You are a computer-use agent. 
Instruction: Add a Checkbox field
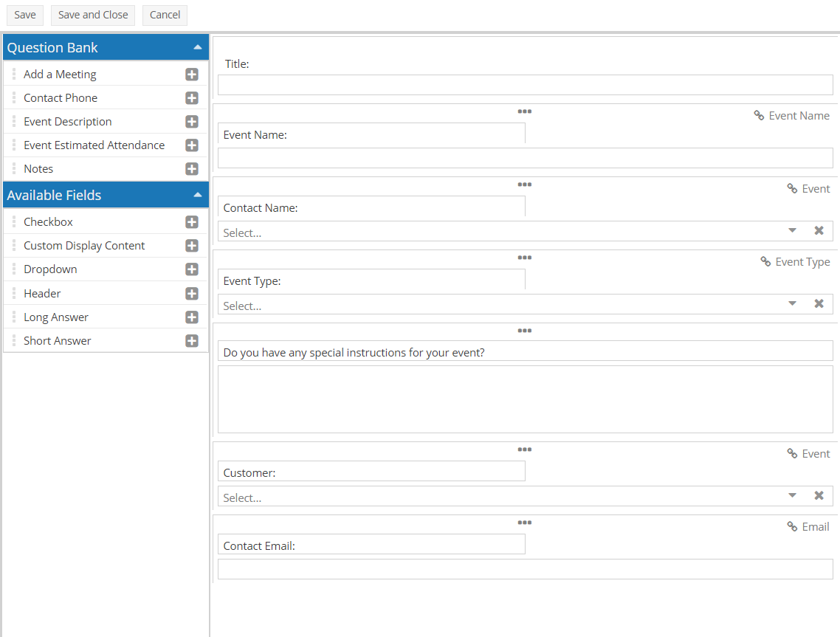(192, 221)
